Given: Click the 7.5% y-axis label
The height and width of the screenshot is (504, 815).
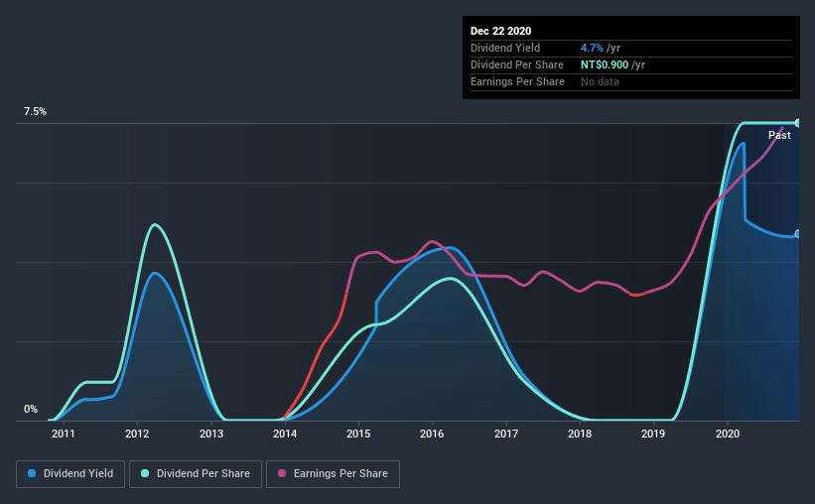Looking at the screenshot, I should [x=35, y=112].
